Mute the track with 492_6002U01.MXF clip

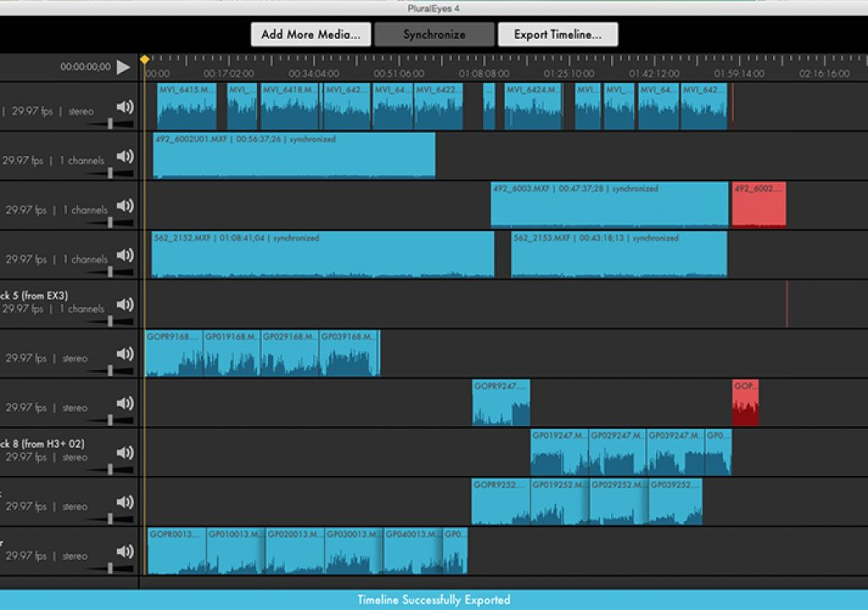125,156
